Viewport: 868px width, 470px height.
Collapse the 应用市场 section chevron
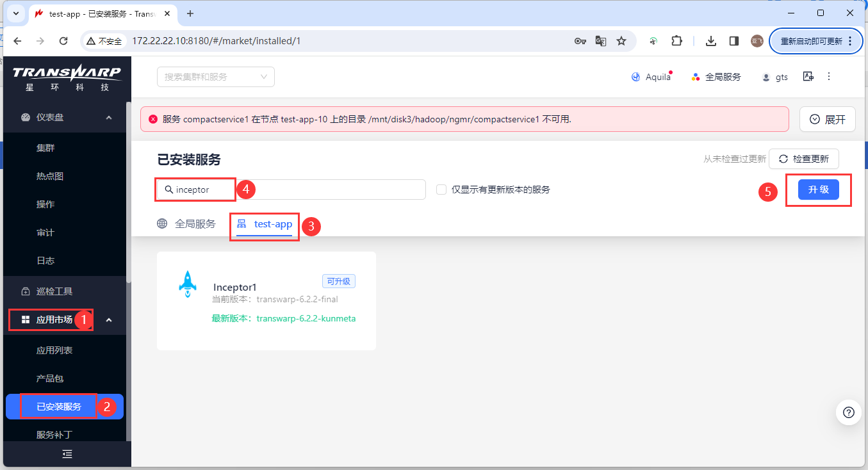click(x=109, y=320)
